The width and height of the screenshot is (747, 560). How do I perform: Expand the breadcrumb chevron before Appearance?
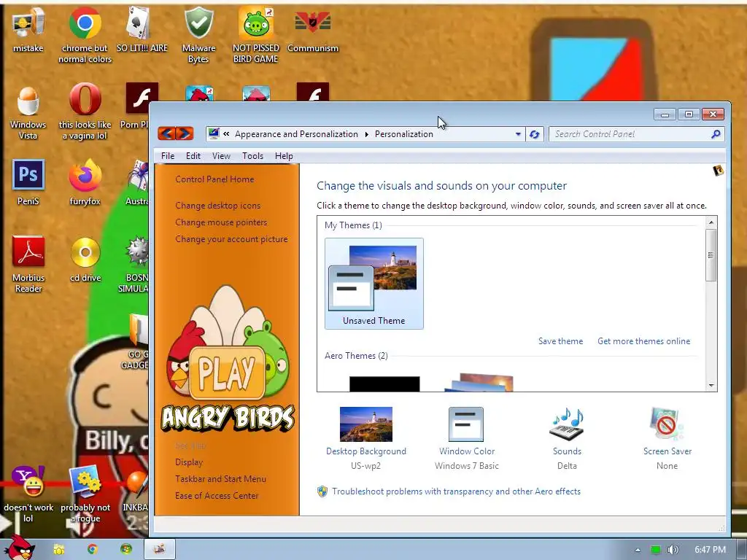(226, 134)
